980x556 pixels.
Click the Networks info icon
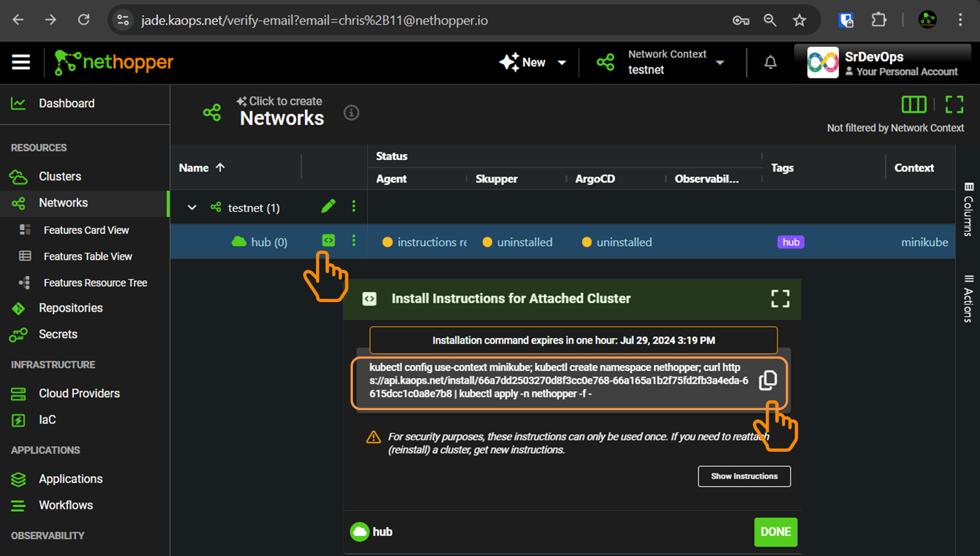pos(351,113)
